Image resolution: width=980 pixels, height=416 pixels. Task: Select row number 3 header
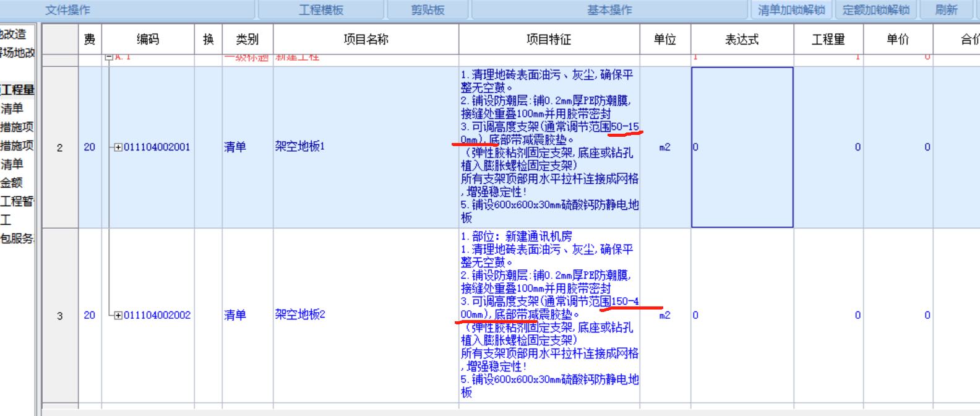click(60, 315)
